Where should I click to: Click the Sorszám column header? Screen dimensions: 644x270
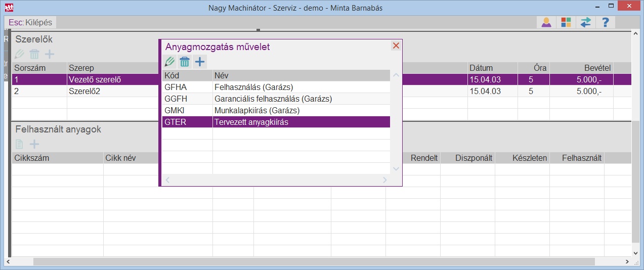39,68
